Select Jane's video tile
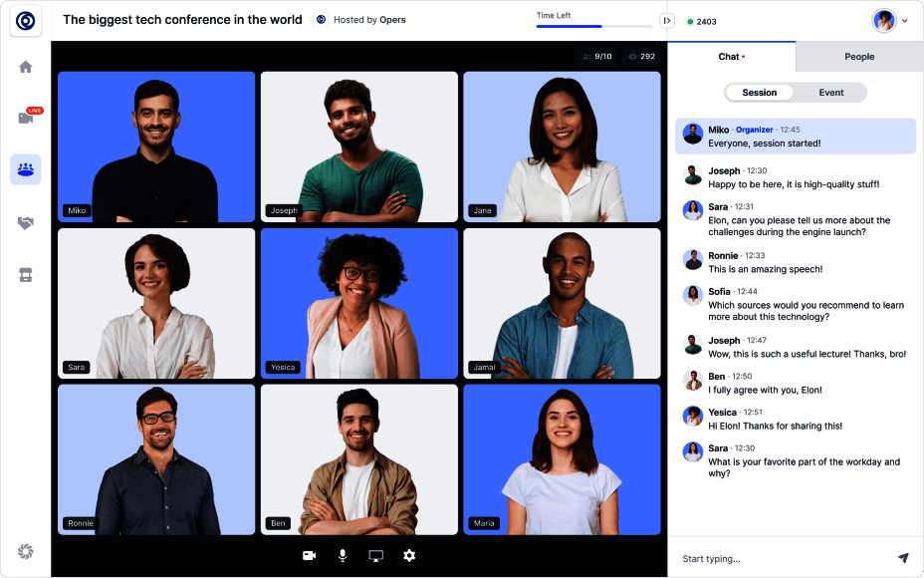The height and width of the screenshot is (578, 924). pyautogui.click(x=562, y=146)
